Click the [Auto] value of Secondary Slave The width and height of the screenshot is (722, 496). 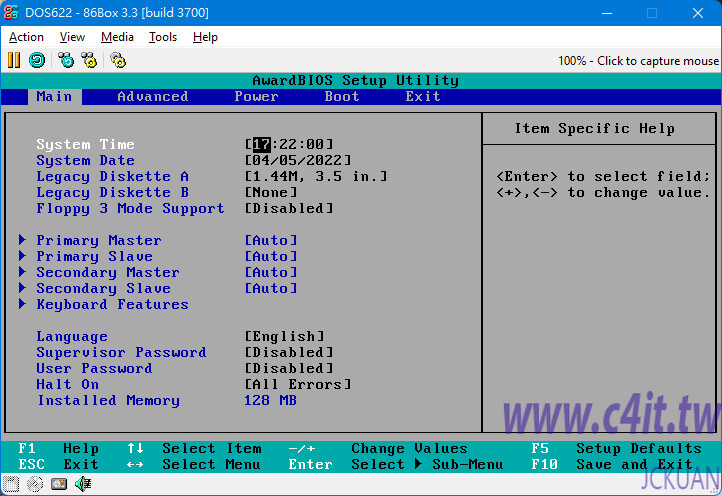[x=271, y=288]
